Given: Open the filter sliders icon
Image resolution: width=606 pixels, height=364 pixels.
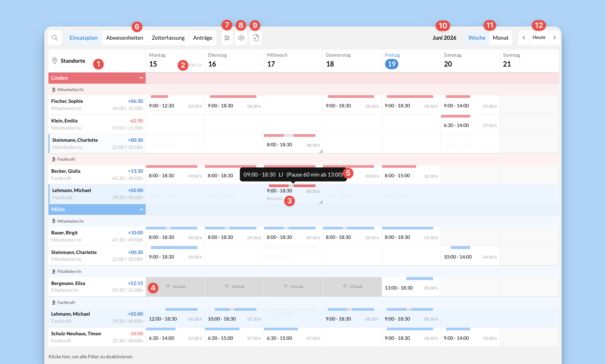Looking at the screenshot, I should tap(227, 38).
